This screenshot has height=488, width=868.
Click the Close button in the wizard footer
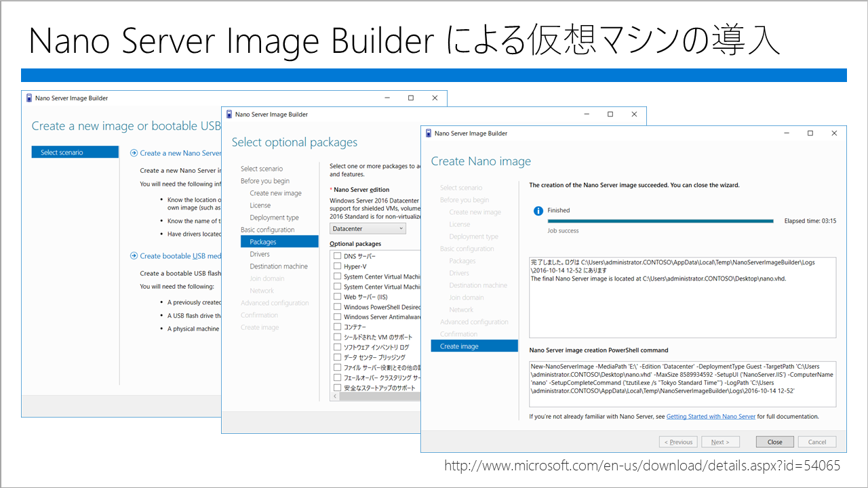(775, 442)
